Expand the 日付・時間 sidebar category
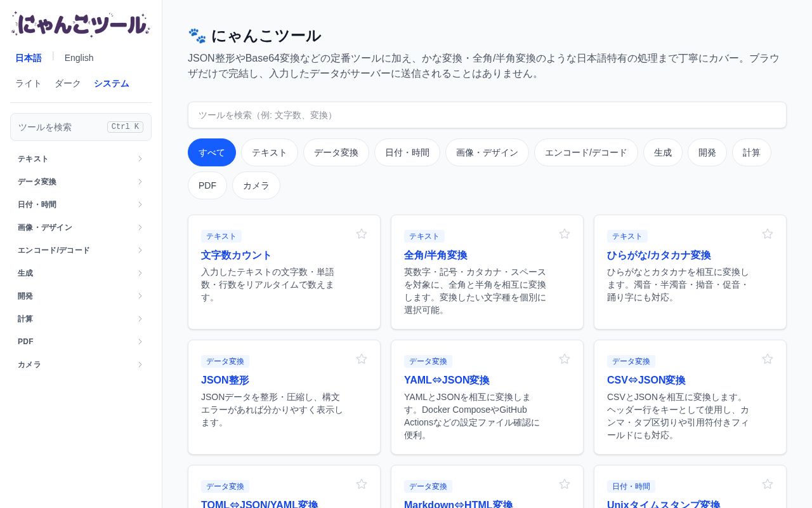Screen dimensions: 812x508 point(81,204)
